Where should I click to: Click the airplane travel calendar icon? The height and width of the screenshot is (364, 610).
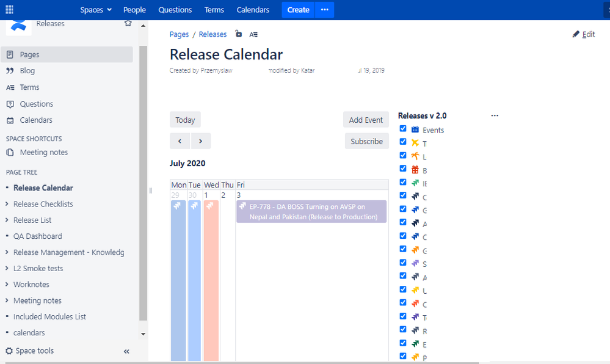415,143
